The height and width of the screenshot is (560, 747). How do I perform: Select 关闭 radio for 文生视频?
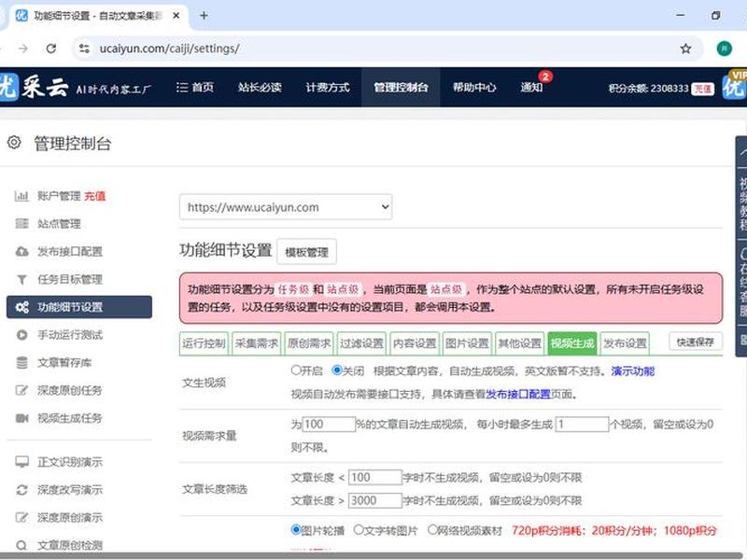[337, 370]
